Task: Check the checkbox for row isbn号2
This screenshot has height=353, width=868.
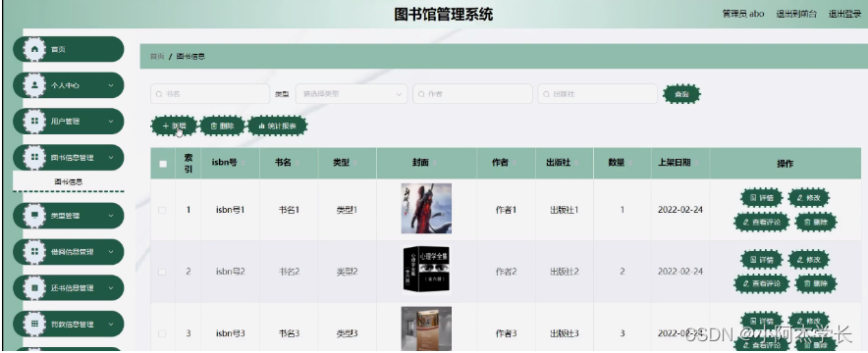Action: coord(162,272)
